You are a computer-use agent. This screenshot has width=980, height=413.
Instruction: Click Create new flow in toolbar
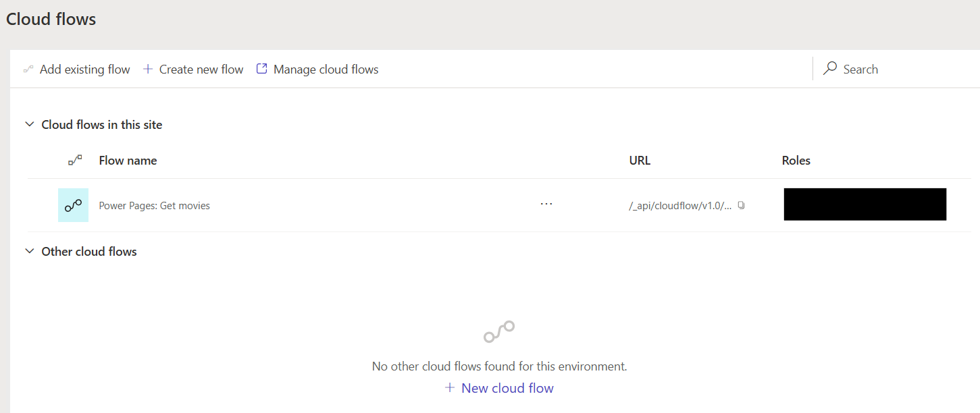[193, 70]
